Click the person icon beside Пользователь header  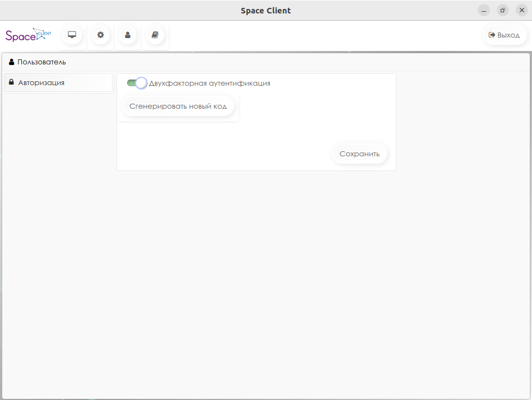point(11,62)
